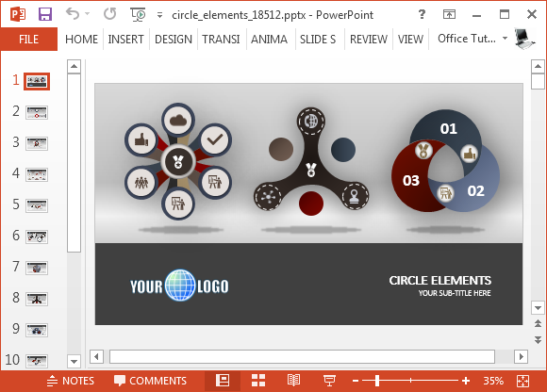Viewport: 547px width, 392px height.
Task: Save the presentation with the floppy disk icon
Action: pos(45,14)
